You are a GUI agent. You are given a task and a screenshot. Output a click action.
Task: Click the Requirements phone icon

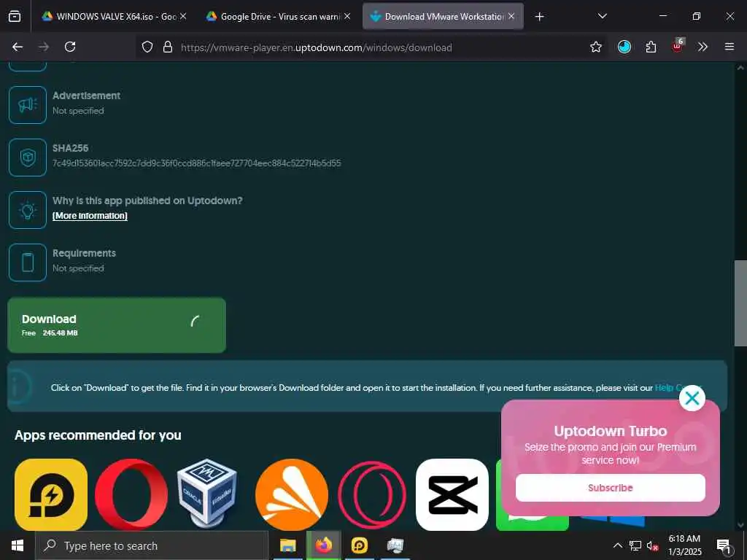(28, 262)
